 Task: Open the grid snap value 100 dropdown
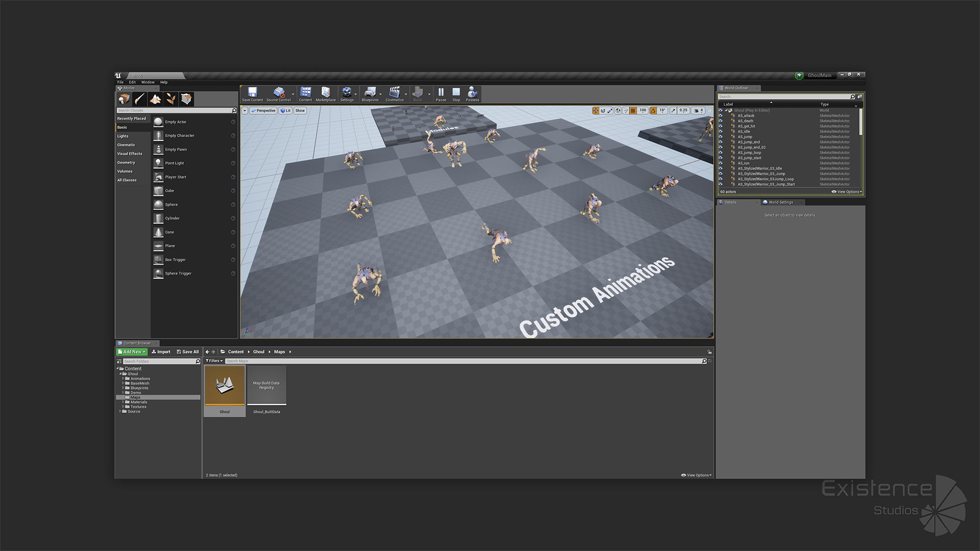643,111
